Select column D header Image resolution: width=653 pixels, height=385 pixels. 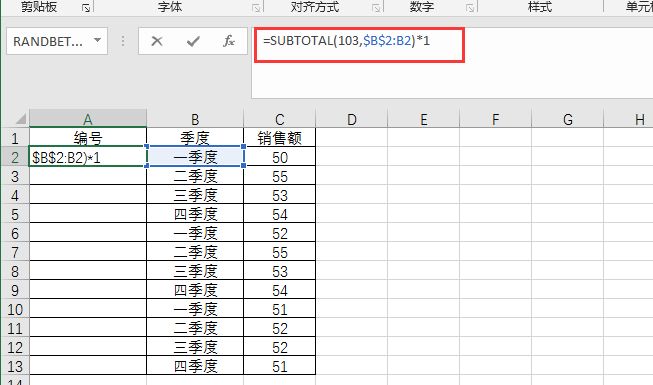352,119
